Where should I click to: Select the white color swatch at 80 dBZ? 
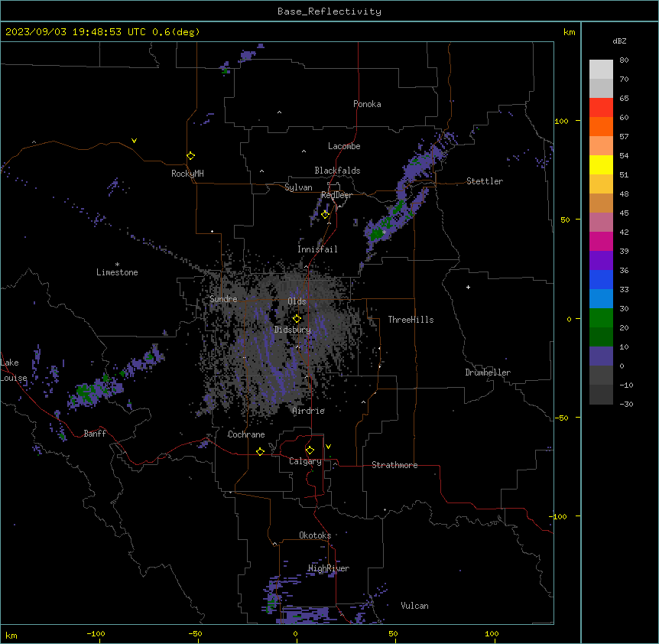[x=601, y=70]
